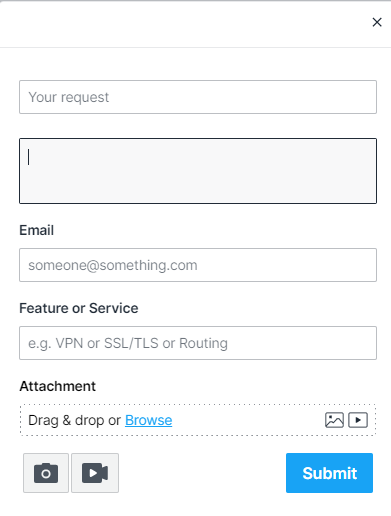Focus the Your request input field

pyautogui.click(x=198, y=97)
